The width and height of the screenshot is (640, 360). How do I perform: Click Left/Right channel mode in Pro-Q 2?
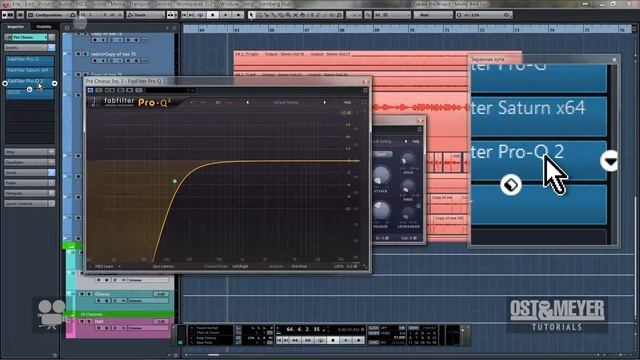point(240,267)
